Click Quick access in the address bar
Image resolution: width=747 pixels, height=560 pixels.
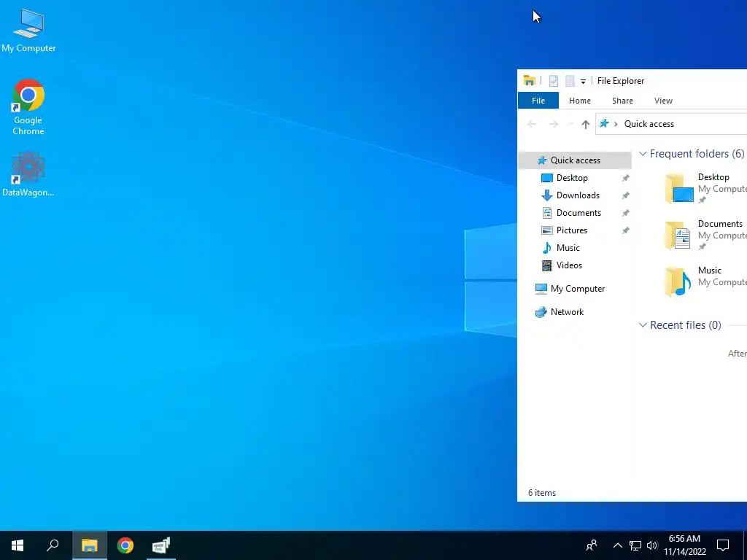649,124
